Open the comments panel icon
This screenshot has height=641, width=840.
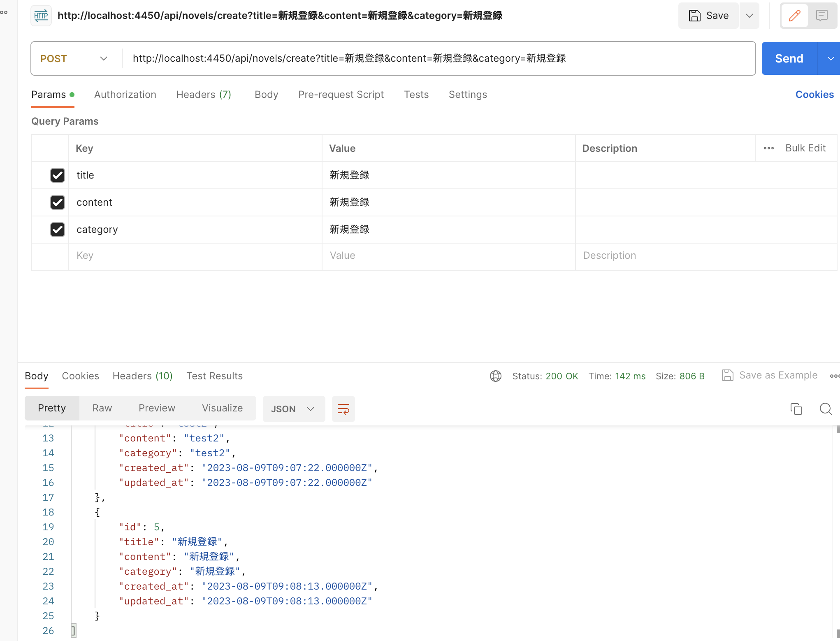click(821, 16)
